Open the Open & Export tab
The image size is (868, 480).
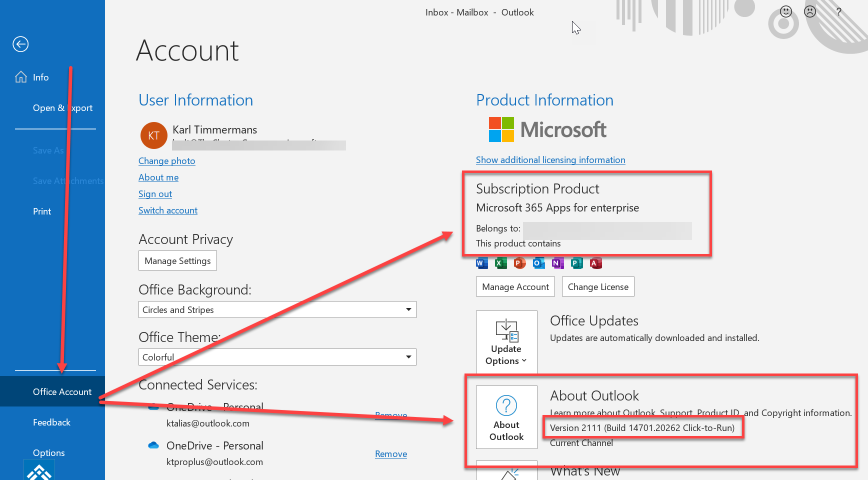pyautogui.click(x=52, y=107)
